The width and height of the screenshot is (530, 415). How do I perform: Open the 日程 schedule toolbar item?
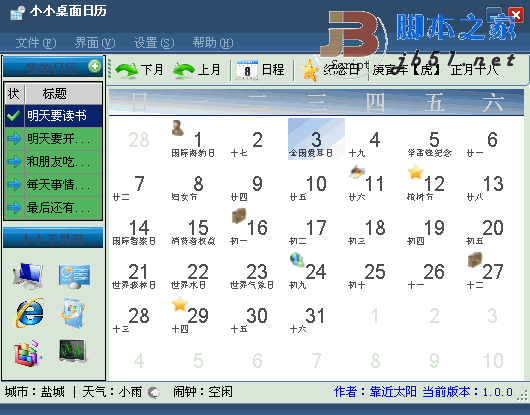point(260,70)
